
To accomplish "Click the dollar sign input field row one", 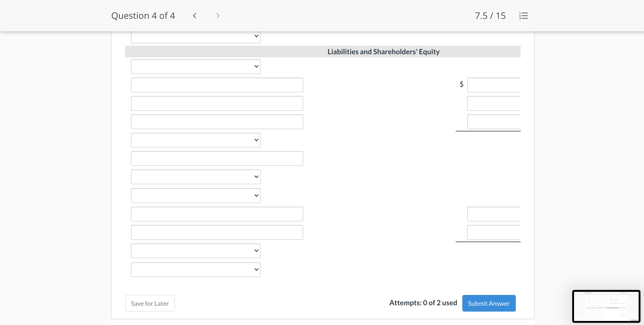I will click(x=494, y=84).
